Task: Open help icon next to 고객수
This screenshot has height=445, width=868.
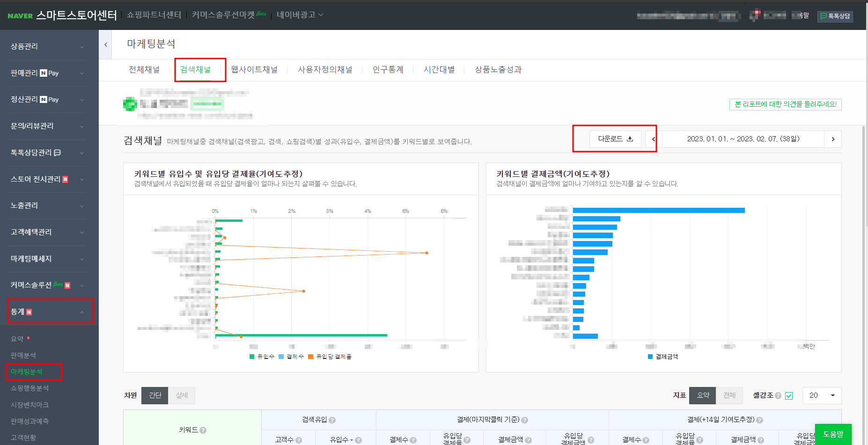Action: [x=299, y=440]
